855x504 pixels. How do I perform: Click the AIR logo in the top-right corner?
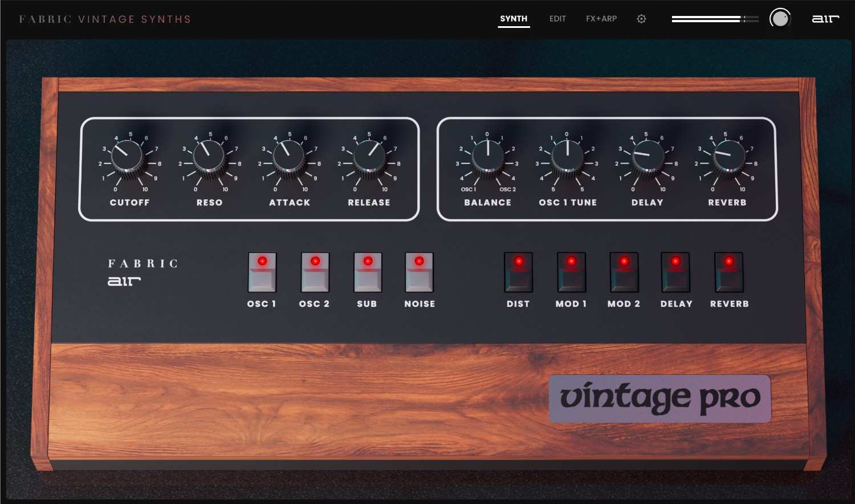825,18
